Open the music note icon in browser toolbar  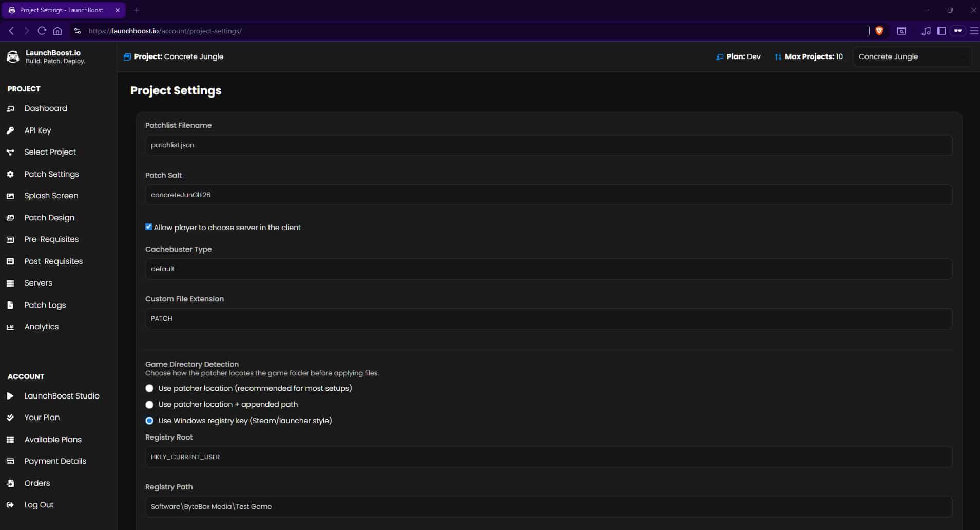coord(926,31)
